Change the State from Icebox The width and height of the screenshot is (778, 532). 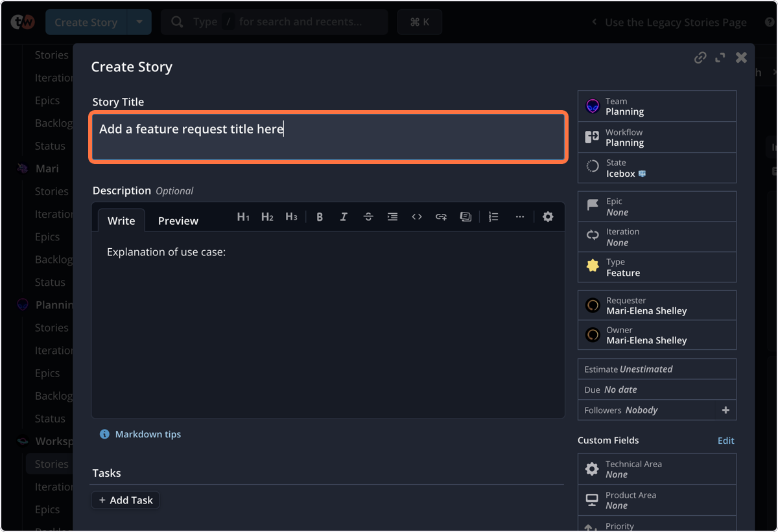pyautogui.click(x=657, y=168)
